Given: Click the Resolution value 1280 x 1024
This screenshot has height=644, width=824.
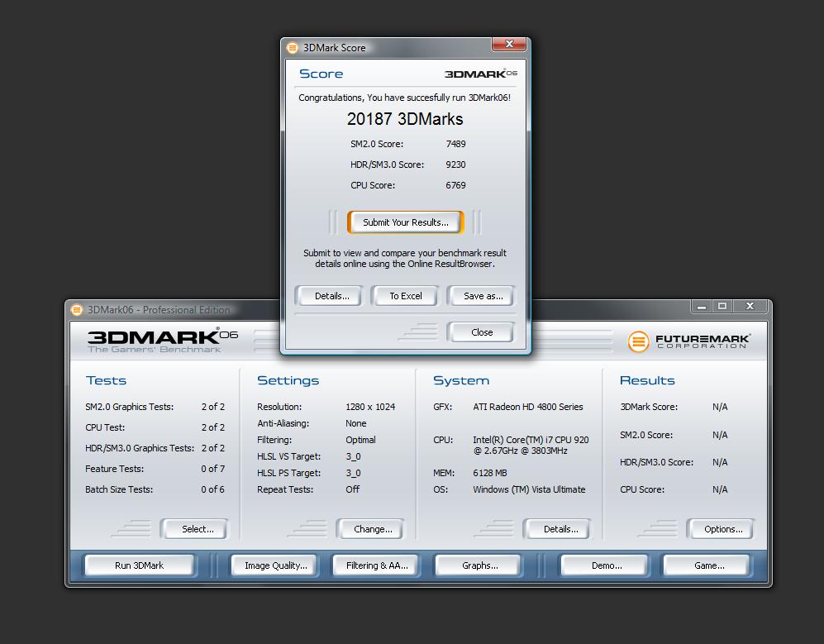Looking at the screenshot, I should click(x=370, y=407).
